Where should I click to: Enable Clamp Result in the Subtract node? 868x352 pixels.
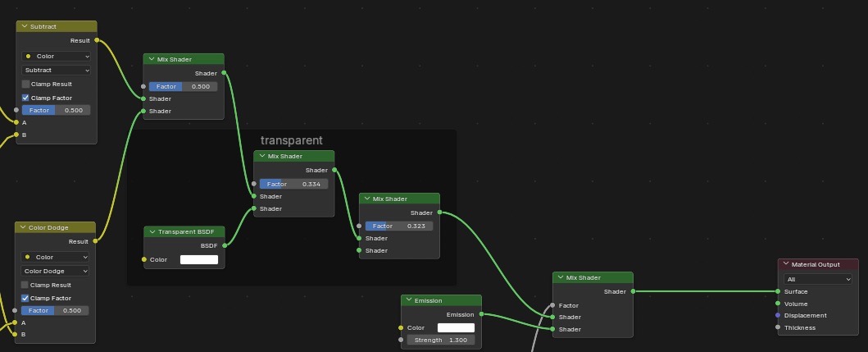point(25,85)
